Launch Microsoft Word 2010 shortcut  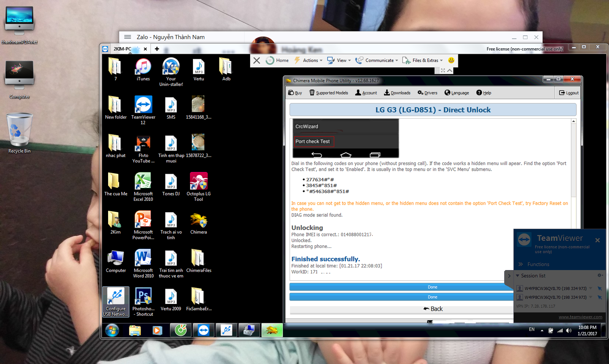coord(143,263)
